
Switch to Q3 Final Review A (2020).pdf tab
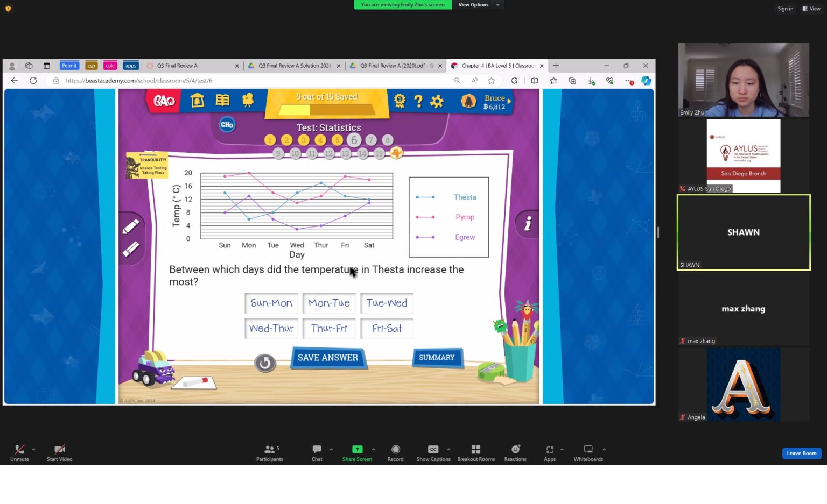[396, 66]
